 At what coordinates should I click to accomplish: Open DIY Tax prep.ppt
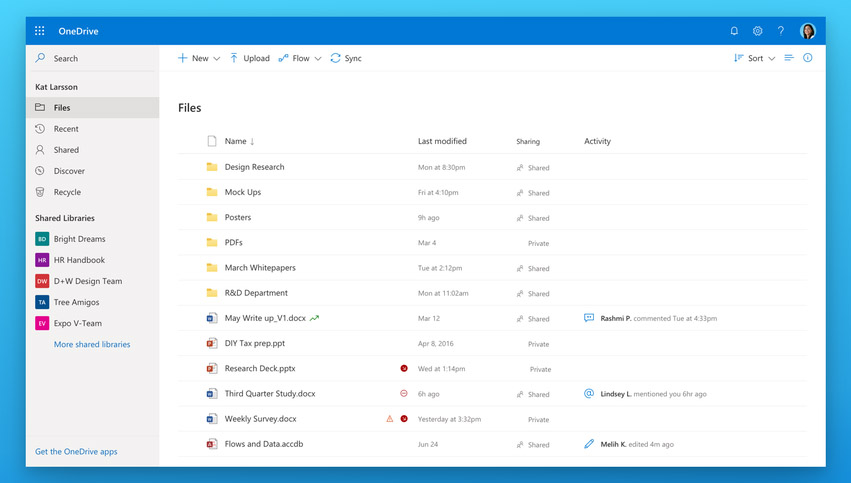coord(255,343)
